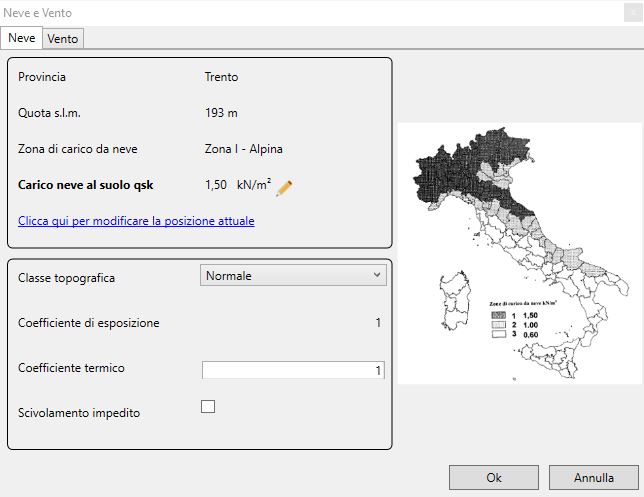
Task: Select the Neve tab
Action: pos(21,38)
